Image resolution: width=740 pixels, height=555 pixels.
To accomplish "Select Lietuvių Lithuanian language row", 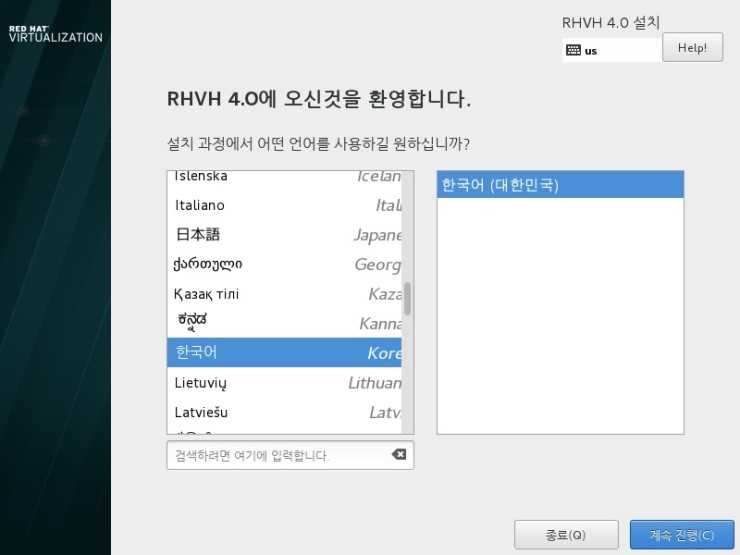I will (x=284, y=382).
